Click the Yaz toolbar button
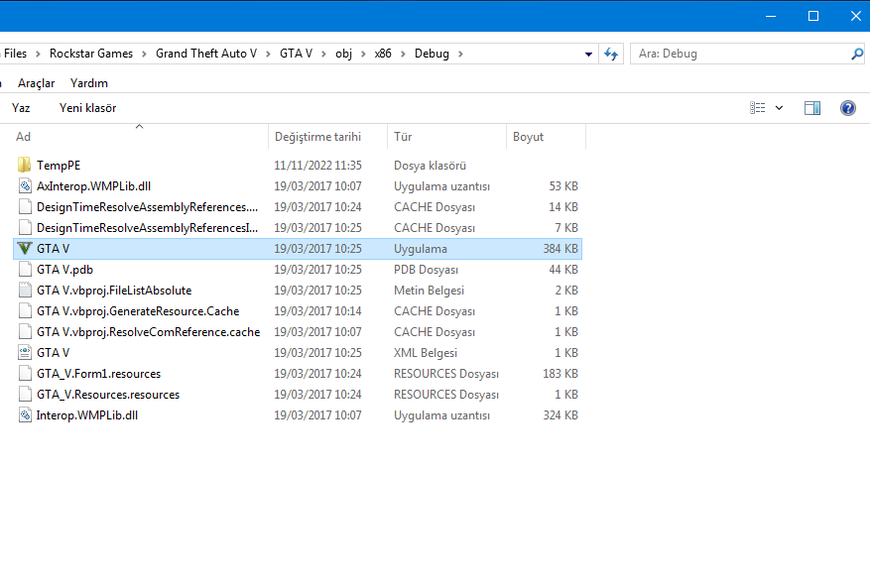This screenshot has height=588, width=870. 21,108
